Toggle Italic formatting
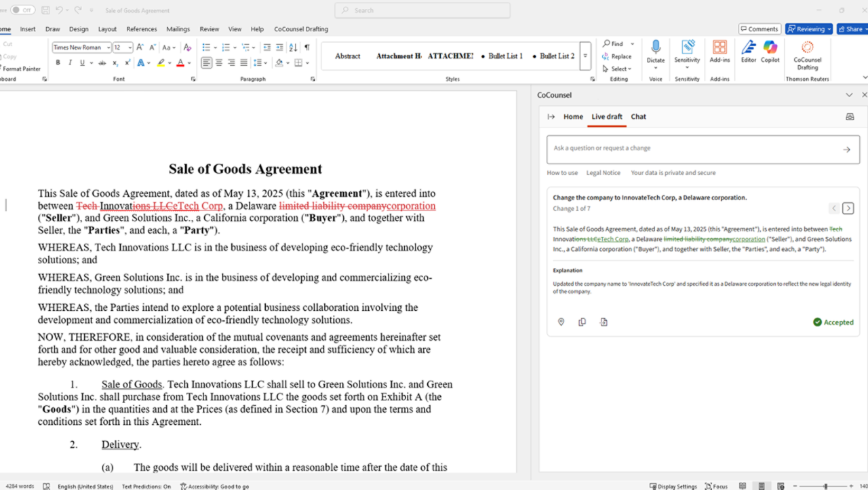This screenshot has width=868, height=490. (70, 63)
